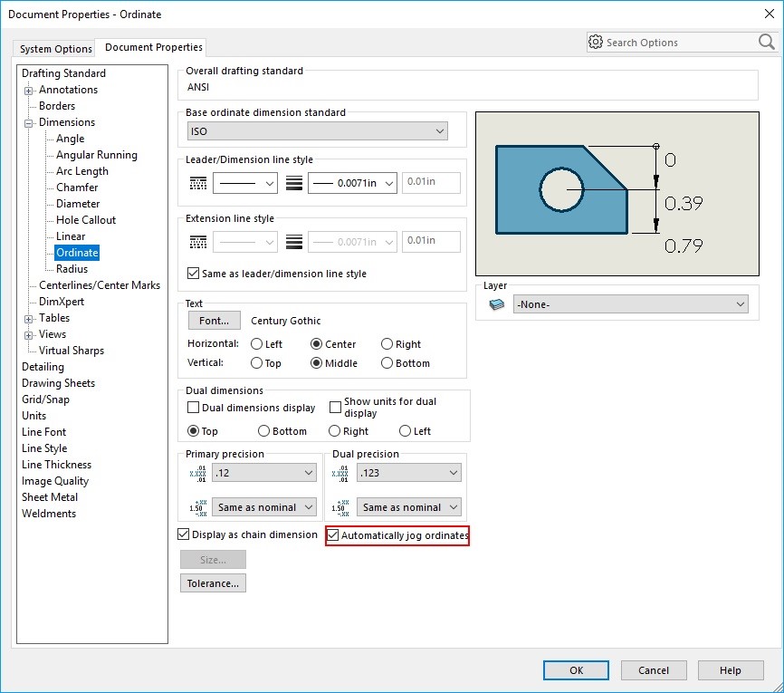Image resolution: width=784 pixels, height=693 pixels.
Task: Open Sheet Metal properties
Action: (50, 496)
